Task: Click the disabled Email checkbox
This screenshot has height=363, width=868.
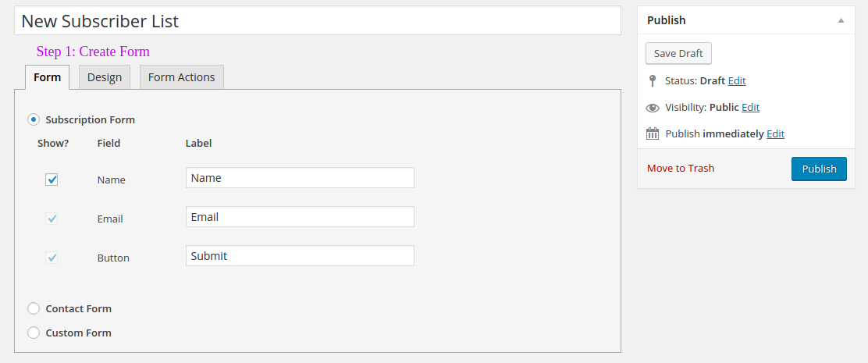Action: pyautogui.click(x=52, y=219)
